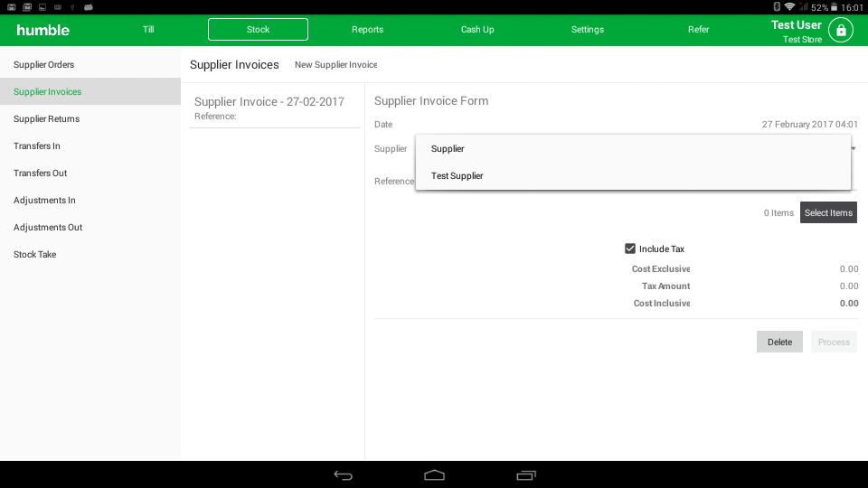Image resolution: width=868 pixels, height=488 pixels.
Task: Open the Stock tab
Action: pyautogui.click(x=258, y=29)
